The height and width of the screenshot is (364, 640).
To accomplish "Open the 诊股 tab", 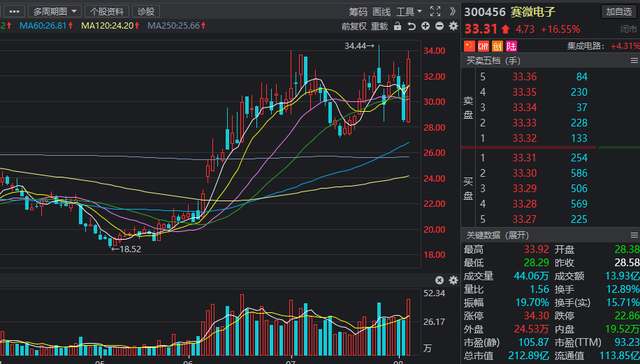I will (x=146, y=11).
